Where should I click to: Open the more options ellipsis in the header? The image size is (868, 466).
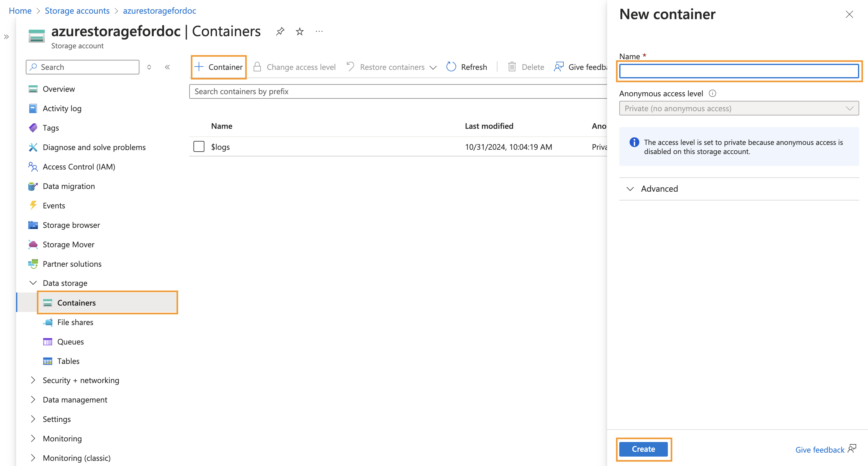(x=319, y=32)
